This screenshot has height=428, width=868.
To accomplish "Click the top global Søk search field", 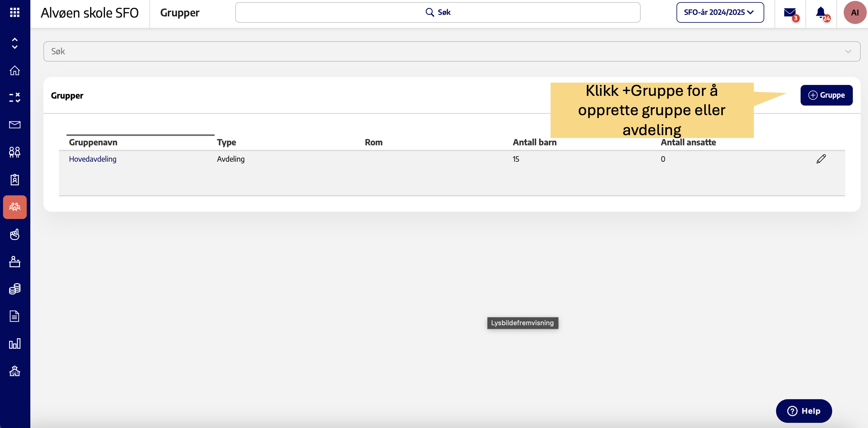I will coord(437,12).
